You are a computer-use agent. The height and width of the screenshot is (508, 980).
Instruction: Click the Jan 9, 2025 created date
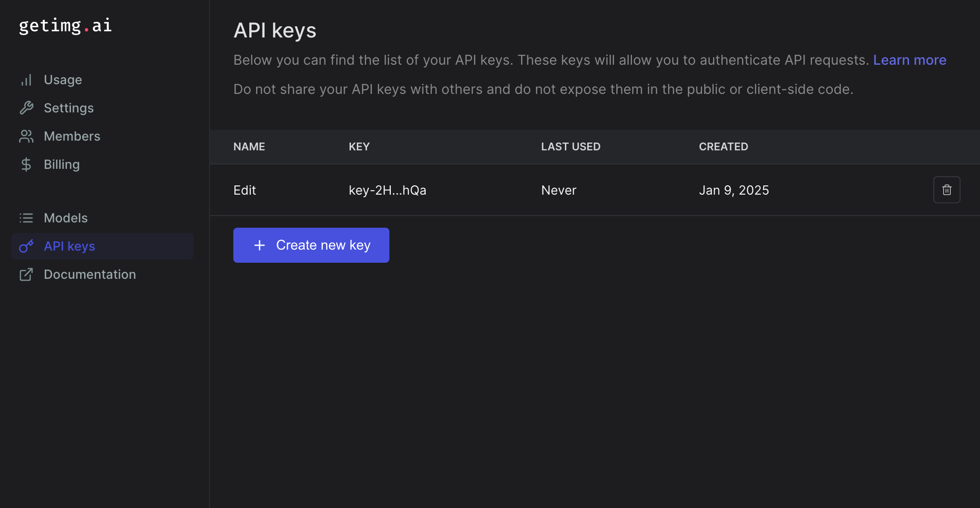[x=734, y=190]
